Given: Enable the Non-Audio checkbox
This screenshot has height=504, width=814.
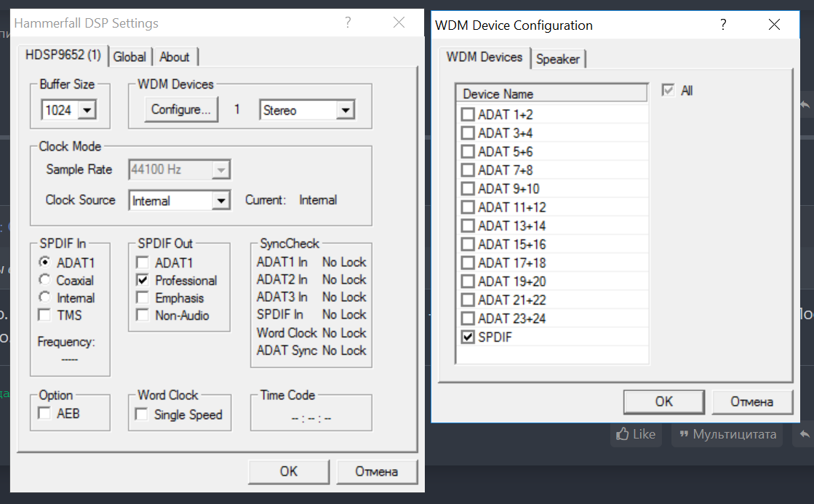Looking at the screenshot, I should pos(143,315).
